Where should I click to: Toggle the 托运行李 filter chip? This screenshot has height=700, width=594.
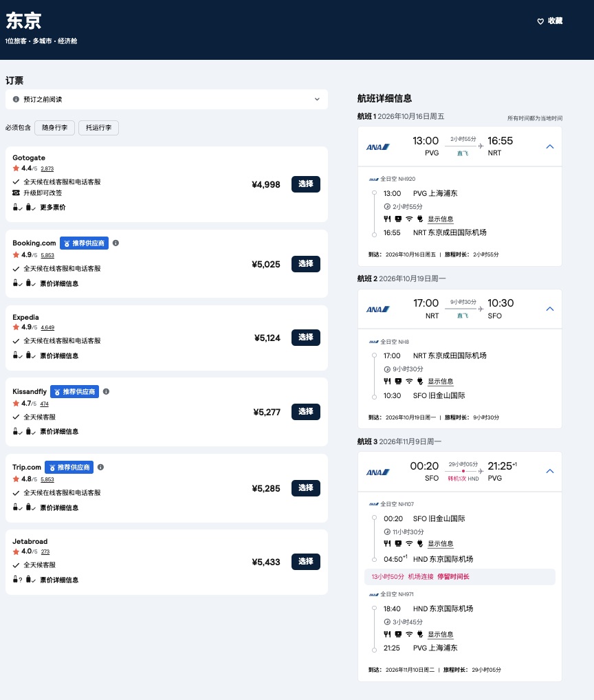[98, 128]
